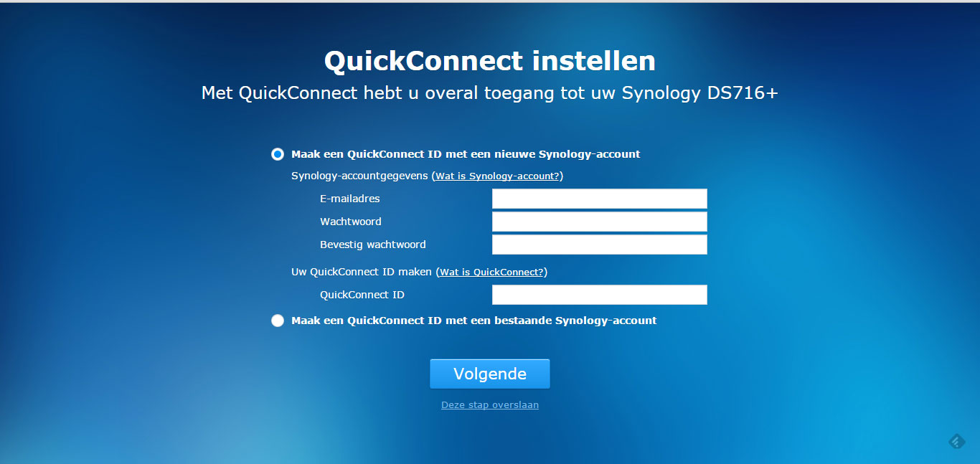Focus the QuickConnect ID input field
Viewport: 980px width, 464px height.
600,295
